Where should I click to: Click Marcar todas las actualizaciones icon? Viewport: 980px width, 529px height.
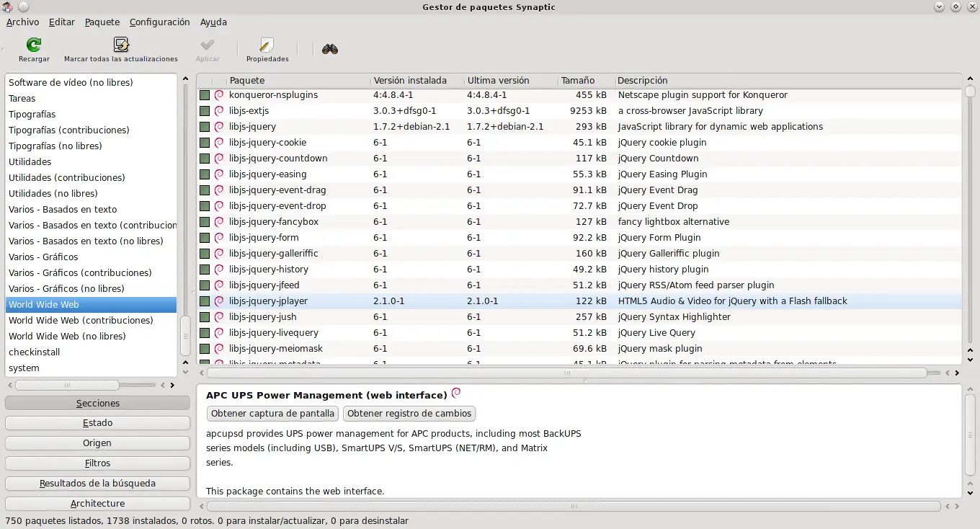121,45
